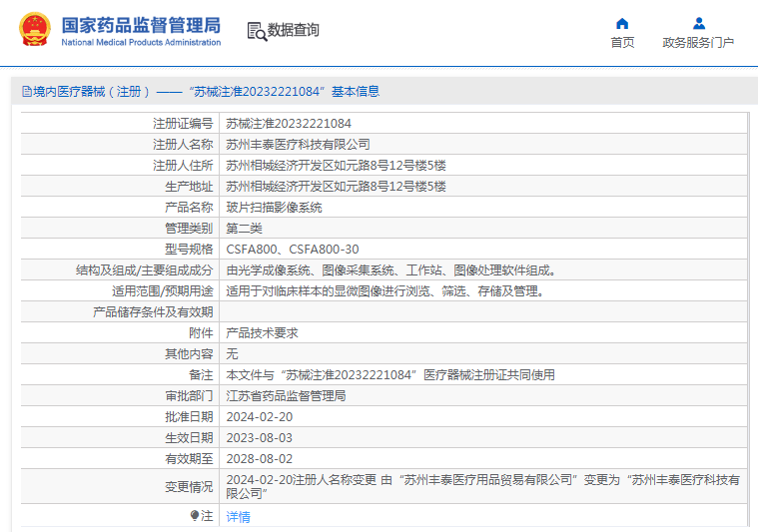Open 政务服务门户 text link
The image size is (758, 532).
698,43
